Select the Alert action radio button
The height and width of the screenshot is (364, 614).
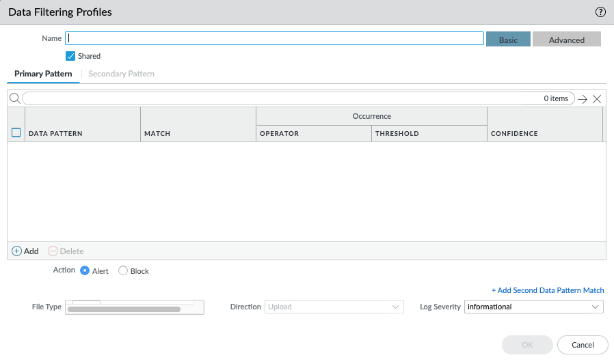pos(85,270)
